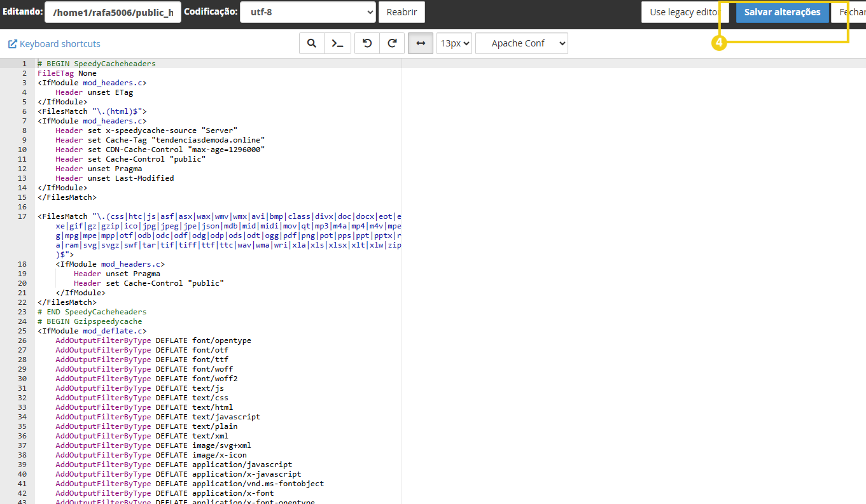
Task: Switch to Use legacy editor
Action: [x=680, y=12]
